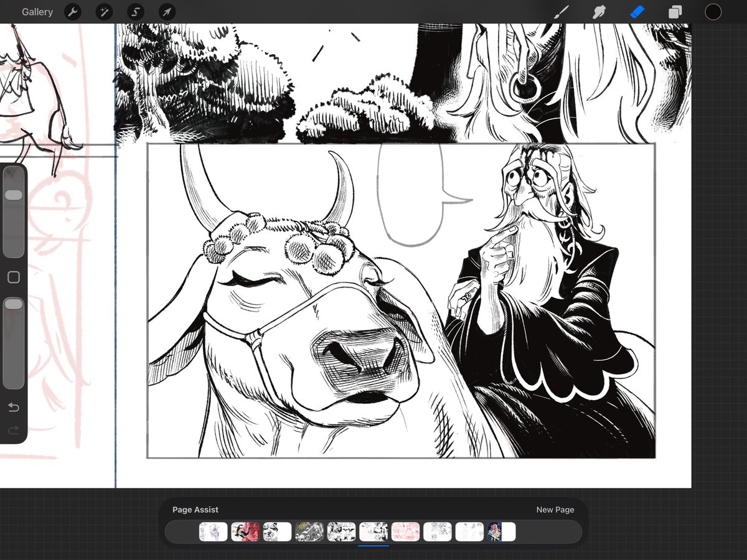Add a New Page

pyautogui.click(x=555, y=510)
